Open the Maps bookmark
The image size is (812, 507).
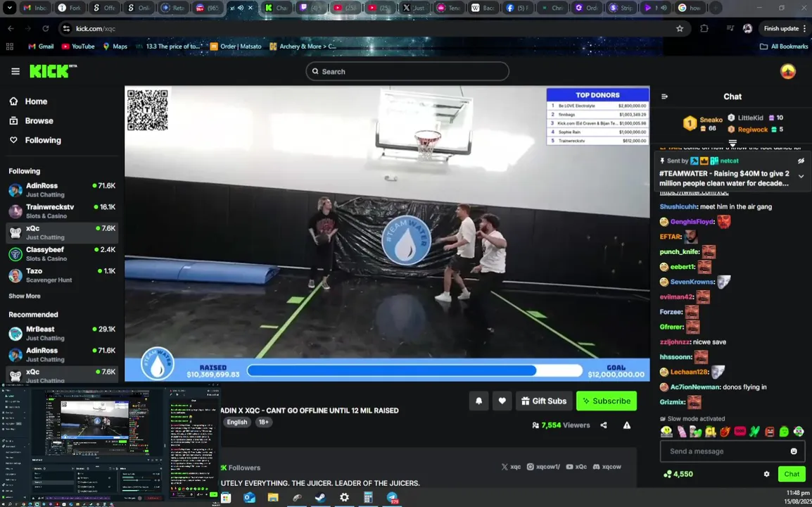coord(115,46)
